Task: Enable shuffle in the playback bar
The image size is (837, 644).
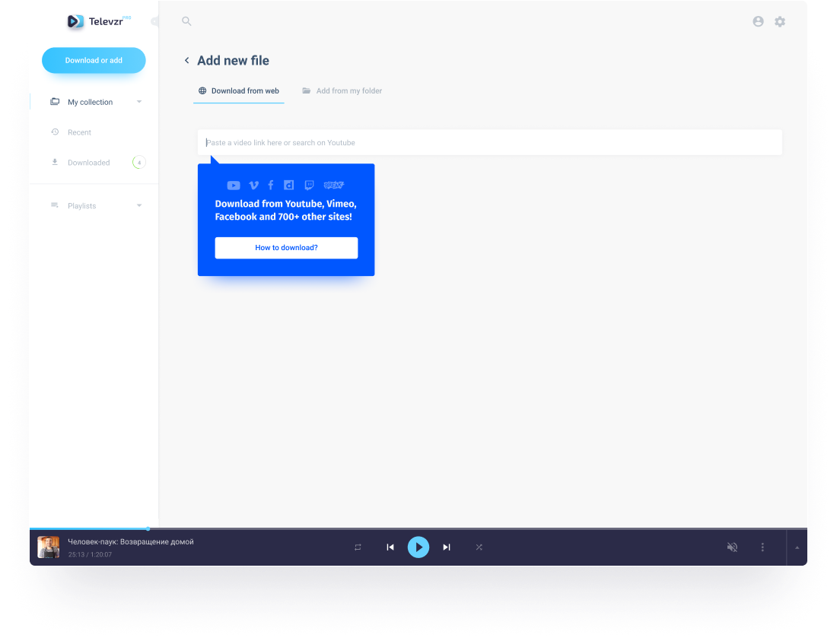Action: coord(479,547)
